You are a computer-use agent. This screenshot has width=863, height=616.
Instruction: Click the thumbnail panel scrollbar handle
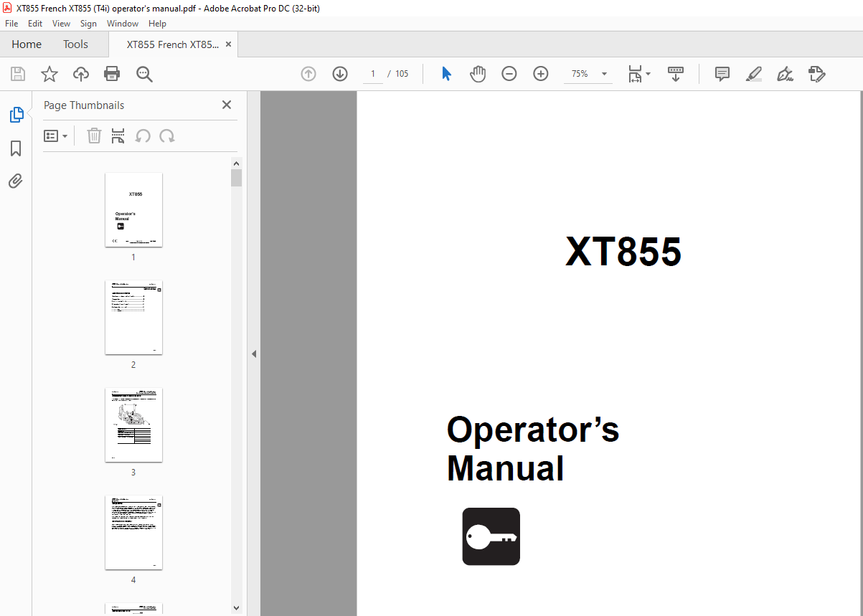point(237,178)
